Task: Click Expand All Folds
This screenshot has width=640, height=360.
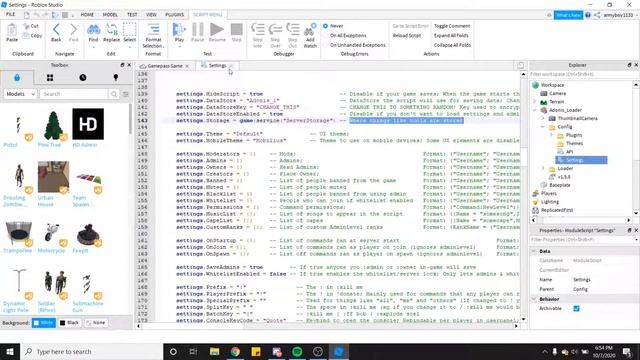Action: coord(451,36)
